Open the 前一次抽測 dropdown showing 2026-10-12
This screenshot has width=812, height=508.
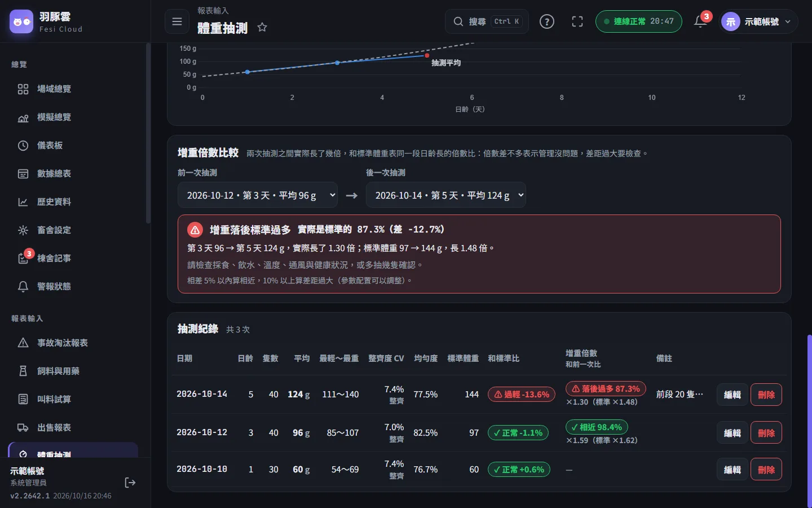coord(258,195)
